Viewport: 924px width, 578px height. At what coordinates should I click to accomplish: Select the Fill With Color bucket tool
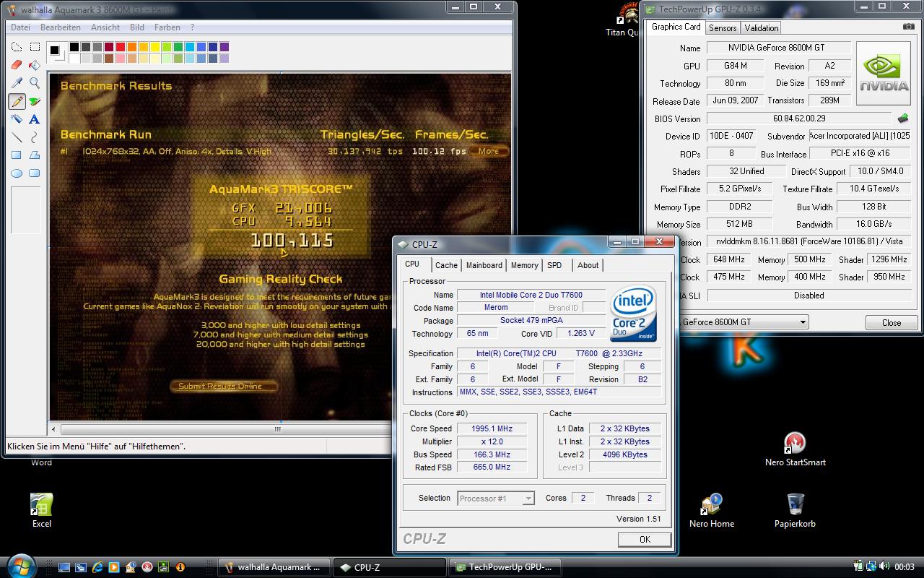point(34,65)
